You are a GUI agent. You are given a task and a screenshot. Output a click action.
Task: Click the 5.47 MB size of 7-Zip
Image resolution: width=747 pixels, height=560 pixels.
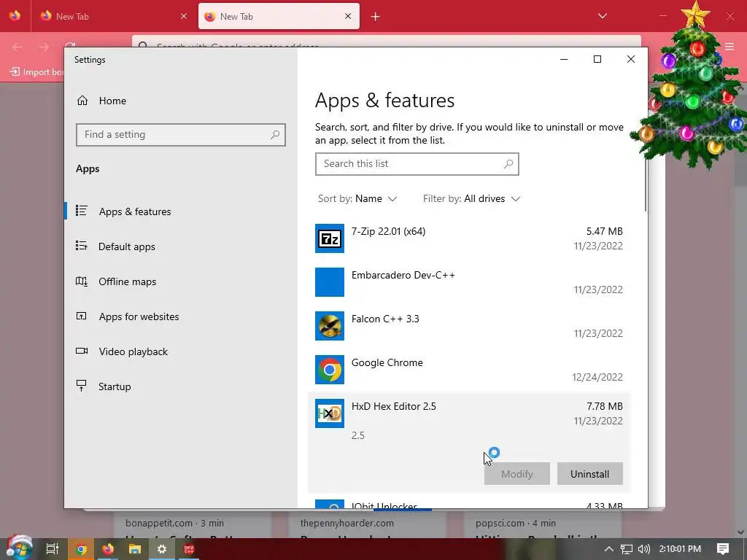point(605,231)
